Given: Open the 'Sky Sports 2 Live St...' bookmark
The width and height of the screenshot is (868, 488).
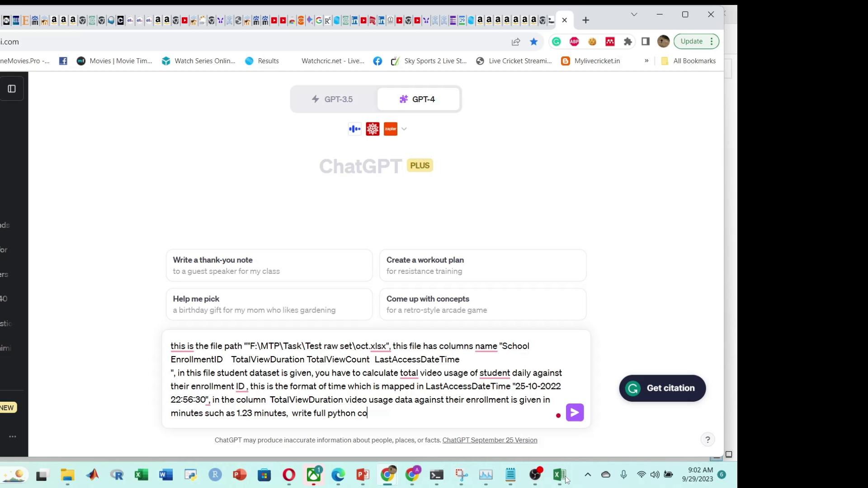Looking at the screenshot, I should 429,61.
